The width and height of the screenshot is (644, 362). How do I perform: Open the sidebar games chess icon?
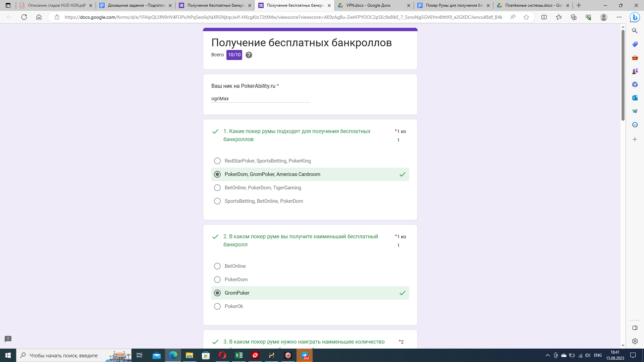pyautogui.click(x=635, y=71)
